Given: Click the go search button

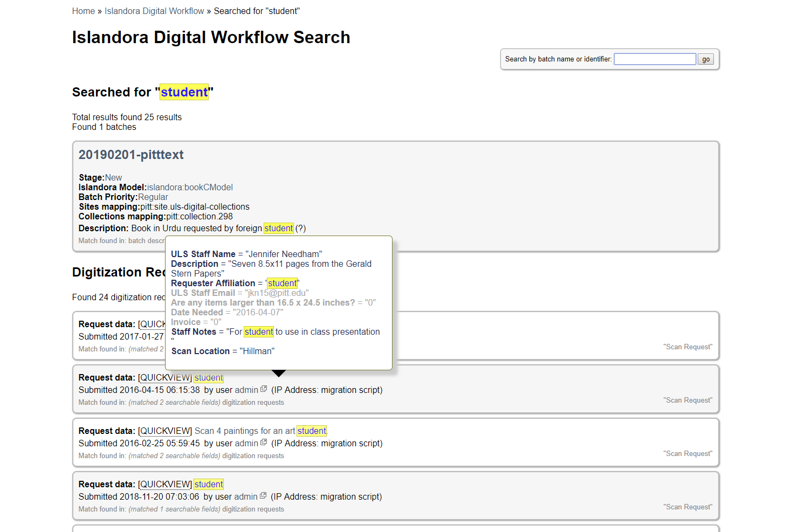Looking at the screenshot, I should [706, 59].
